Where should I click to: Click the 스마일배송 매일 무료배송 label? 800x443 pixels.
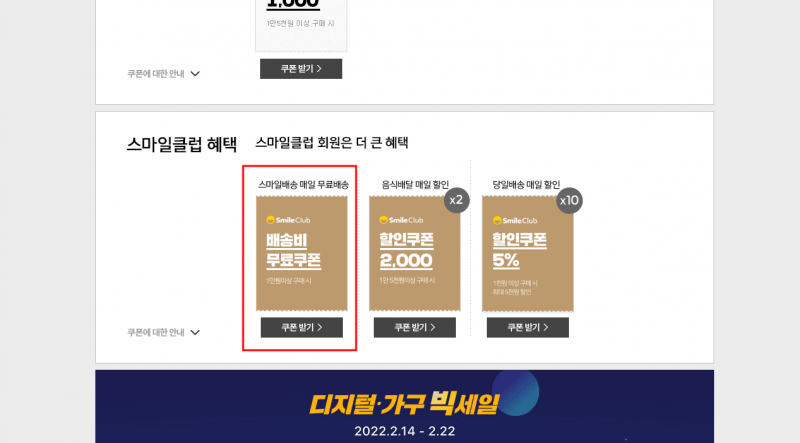[x=304, y=185]
